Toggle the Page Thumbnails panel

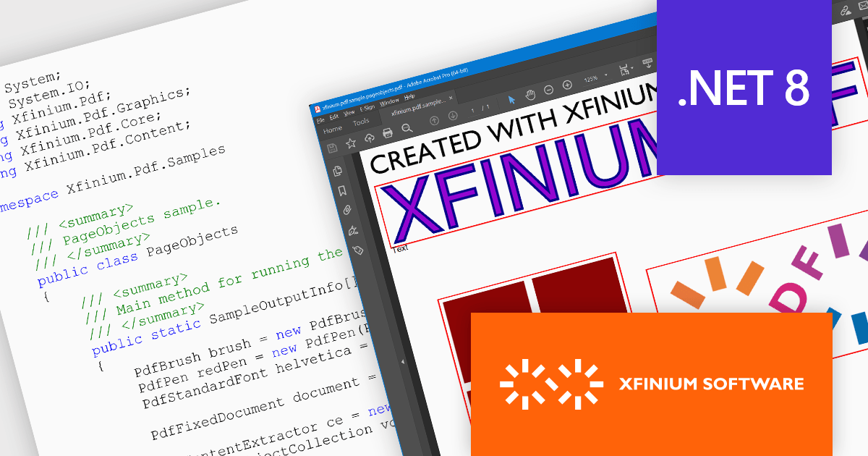(337, 171)
